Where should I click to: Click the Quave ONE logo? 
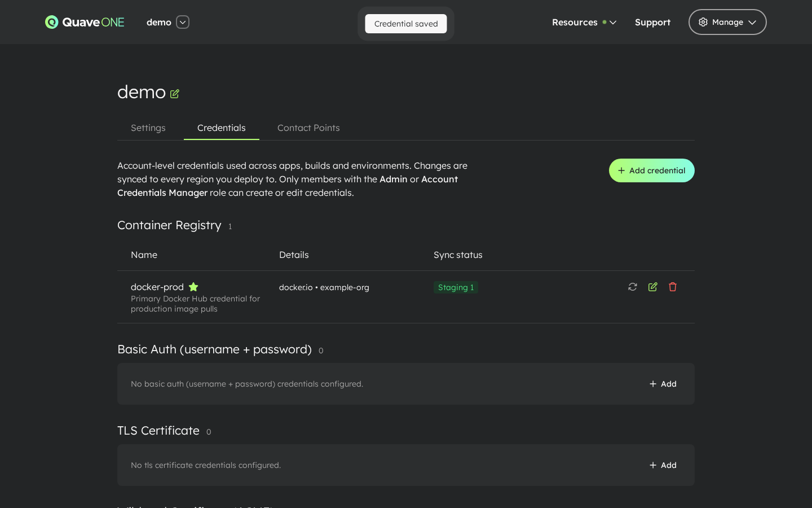[x=84, y=22]
